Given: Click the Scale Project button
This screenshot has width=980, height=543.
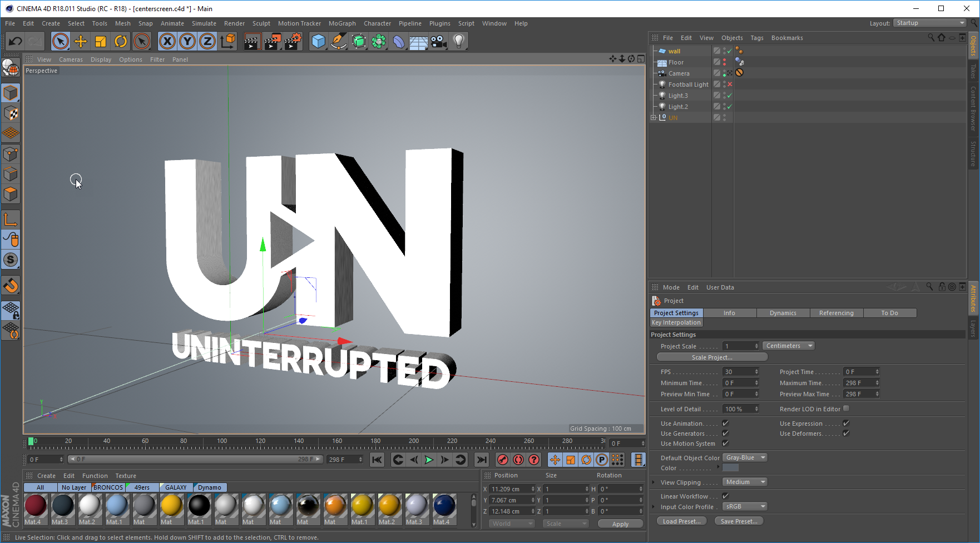Looking at the screenshot, I should 712,357.
